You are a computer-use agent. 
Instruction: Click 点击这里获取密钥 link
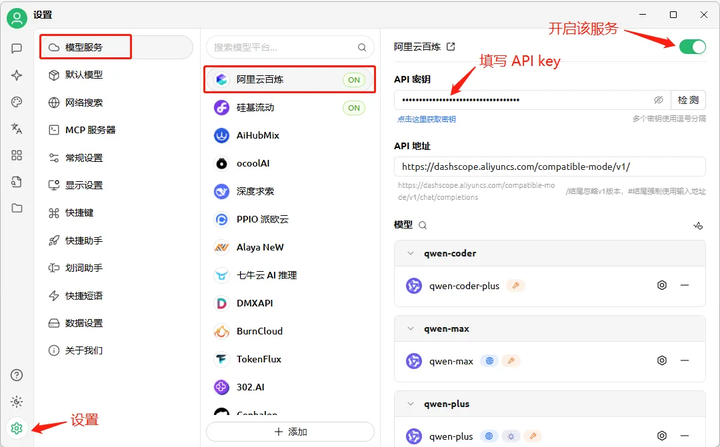coord(427,119)
